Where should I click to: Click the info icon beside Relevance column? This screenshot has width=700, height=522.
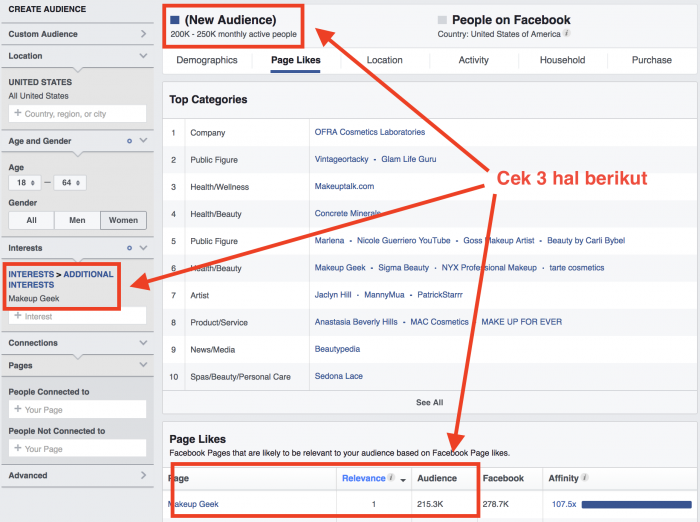pyautogui.click(x=391, y=478)
